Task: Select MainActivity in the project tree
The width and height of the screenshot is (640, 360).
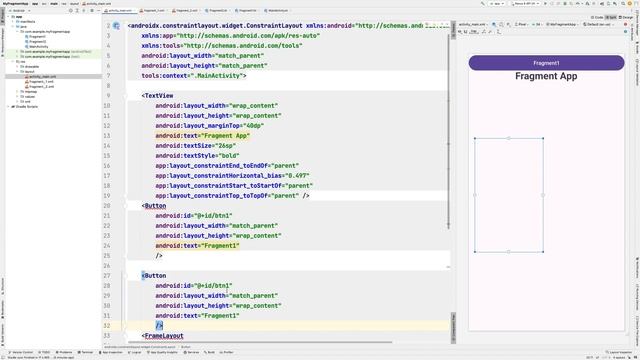Action: tap(39, 47)
